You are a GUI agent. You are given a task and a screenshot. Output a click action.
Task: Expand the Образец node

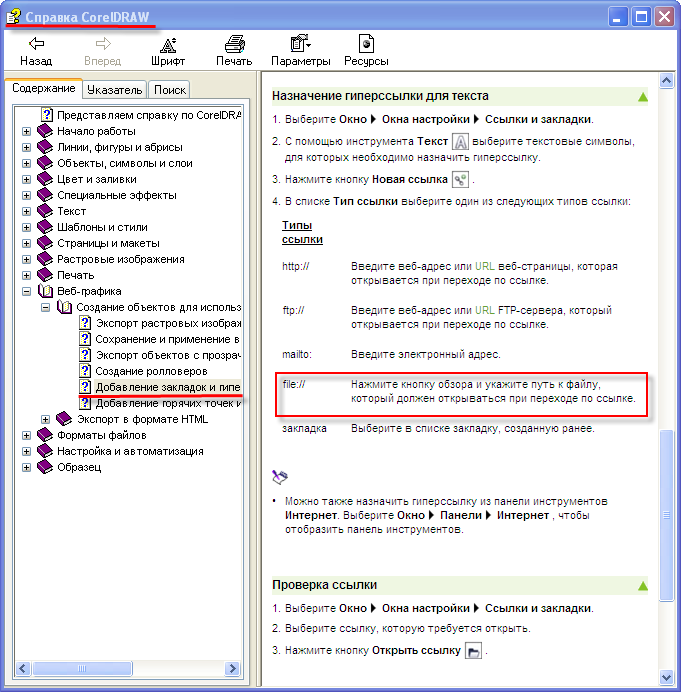pos(26,467)
